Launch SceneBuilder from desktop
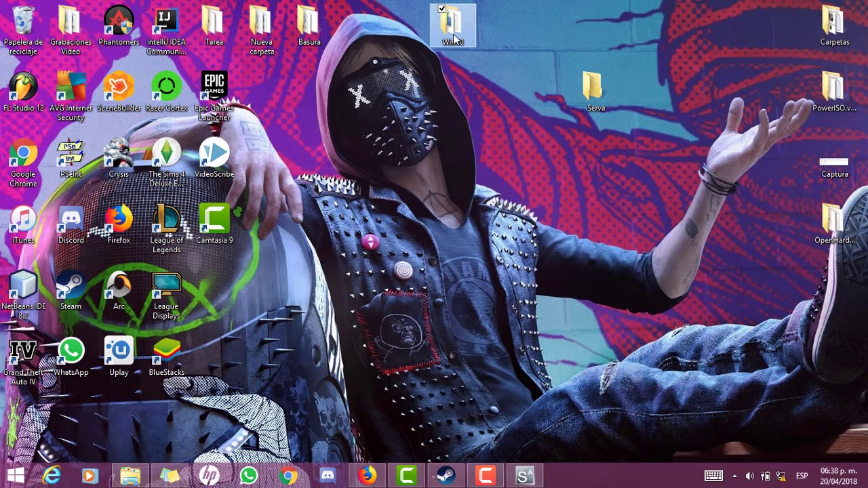Screen dimensions: 868x488 [119, 92]
